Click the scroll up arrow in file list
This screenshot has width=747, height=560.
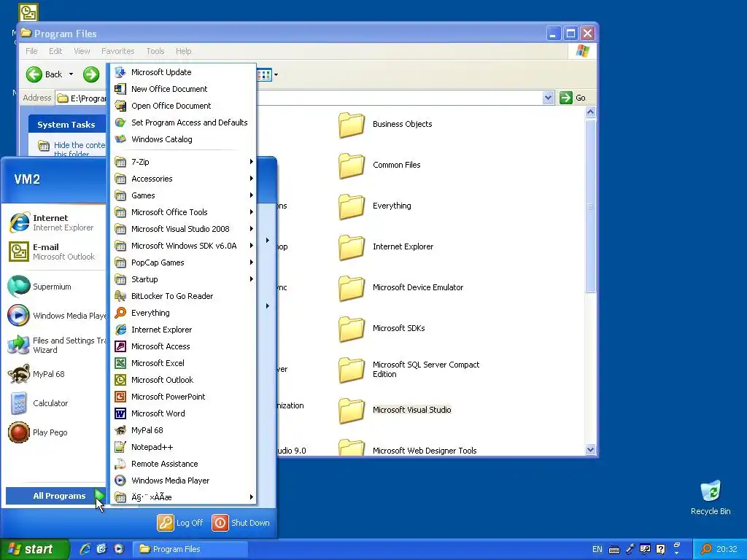point(591,112)
